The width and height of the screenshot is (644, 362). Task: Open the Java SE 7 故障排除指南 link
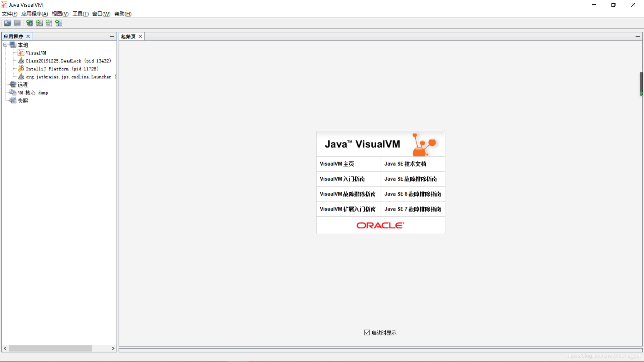pos(413,209)
